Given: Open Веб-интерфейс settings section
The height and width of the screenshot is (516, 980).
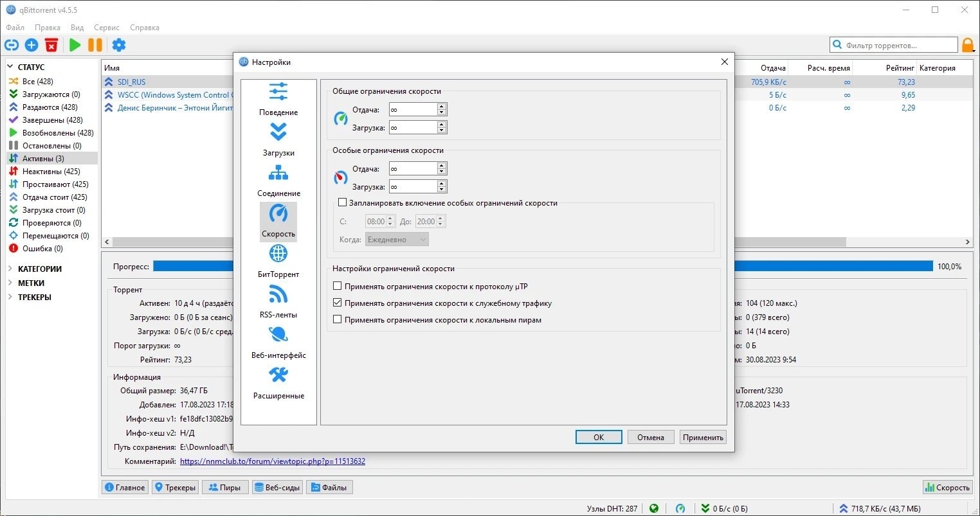Looking at the screenshot, I should pyautogui.click(x=278, y=343).
